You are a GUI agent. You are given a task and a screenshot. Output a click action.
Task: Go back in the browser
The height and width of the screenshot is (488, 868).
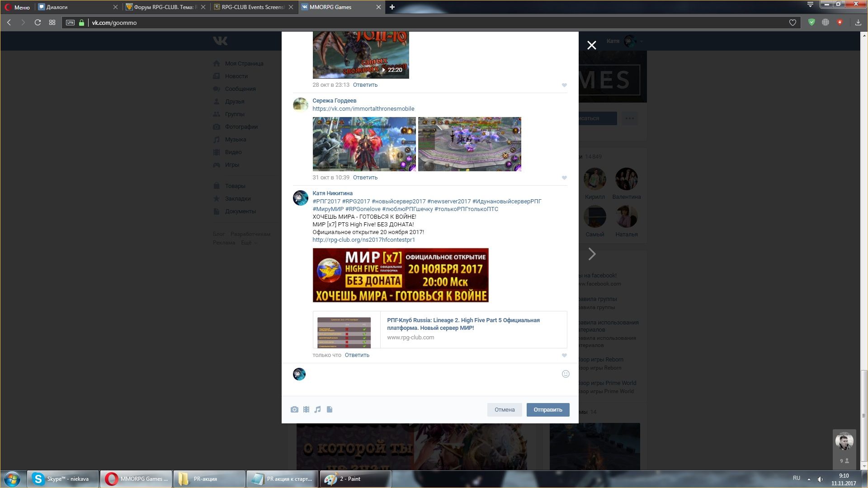point(9,23)
